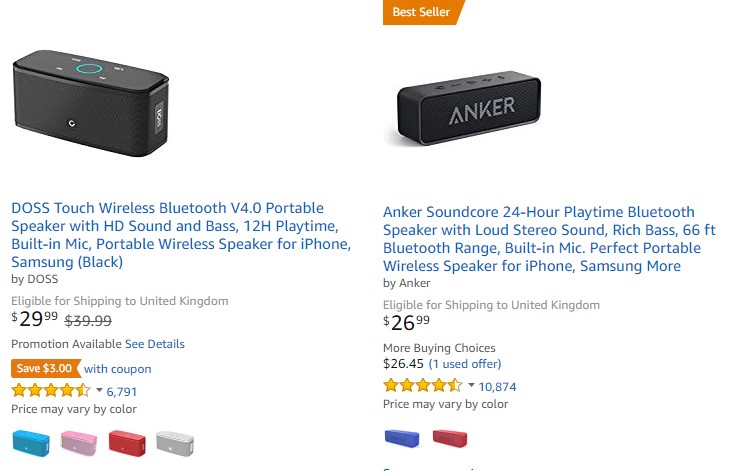736x471 pixels.
Task: Click the Anker star rating icon
Action: (422, 386)
